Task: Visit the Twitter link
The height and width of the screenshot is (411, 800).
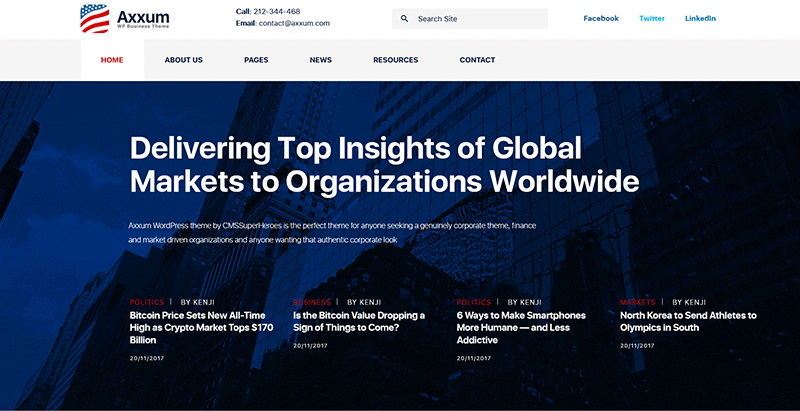Action: tap(652, 18)
